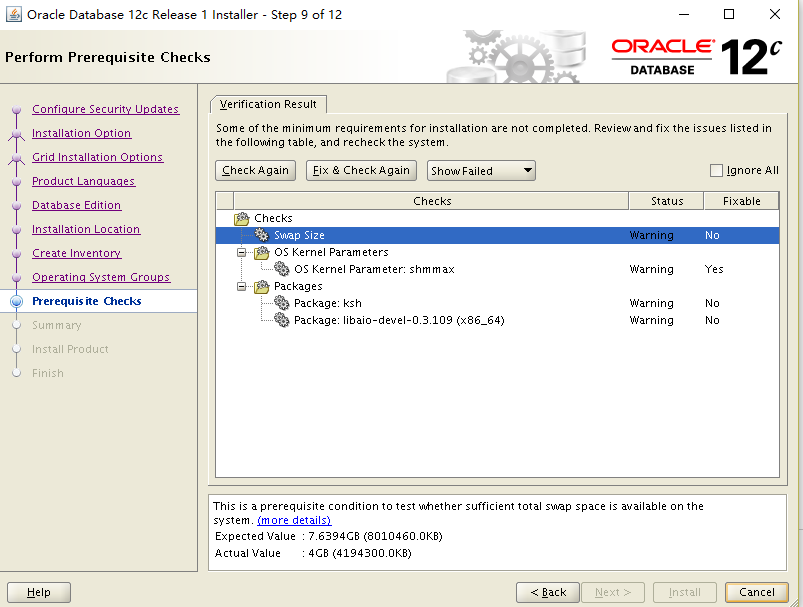Select the OS Kernel Parameters row

pos(497,253)
